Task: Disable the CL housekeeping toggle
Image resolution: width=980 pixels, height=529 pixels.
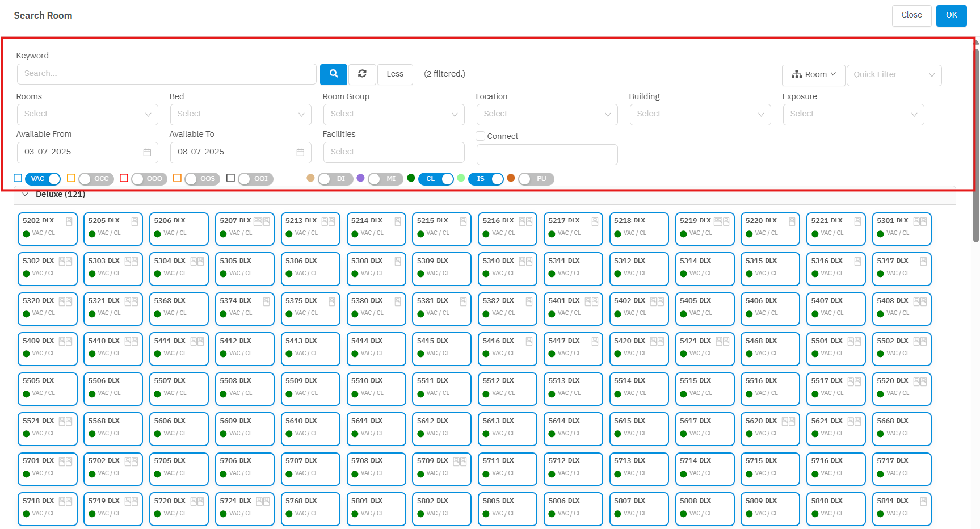Action: click(436, 179)
